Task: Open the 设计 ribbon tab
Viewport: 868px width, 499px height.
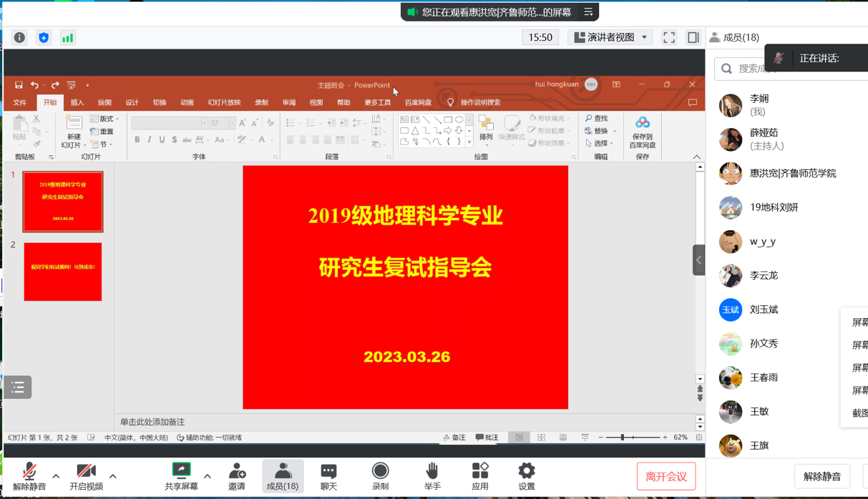Action: pos(132,103)
